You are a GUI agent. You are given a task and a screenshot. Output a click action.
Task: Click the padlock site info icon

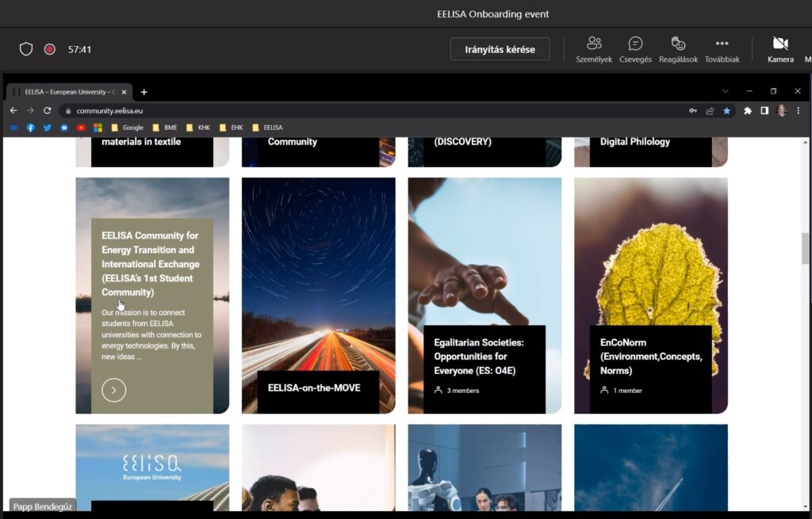point(68,111)
